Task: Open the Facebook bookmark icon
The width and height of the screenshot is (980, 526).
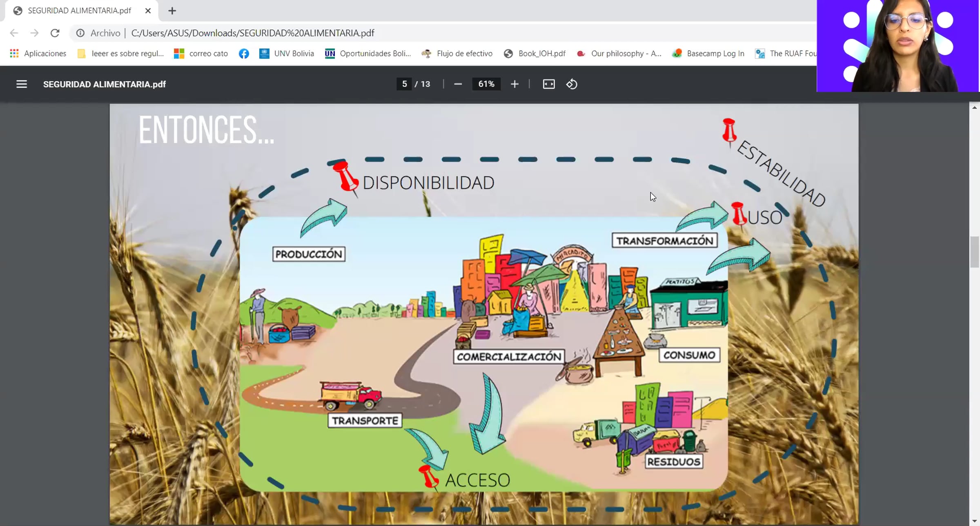Action: click(x=244, y=53)
